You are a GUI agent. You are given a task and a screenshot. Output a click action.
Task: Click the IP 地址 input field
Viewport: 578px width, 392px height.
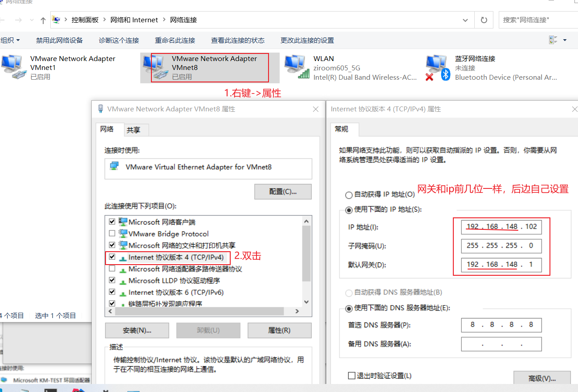click(x=501, y=227)
